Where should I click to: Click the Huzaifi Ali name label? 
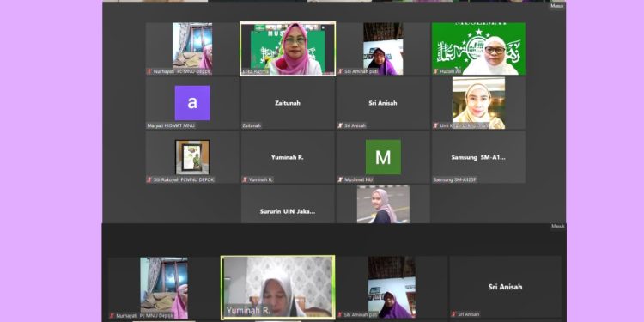click(451, 71)
